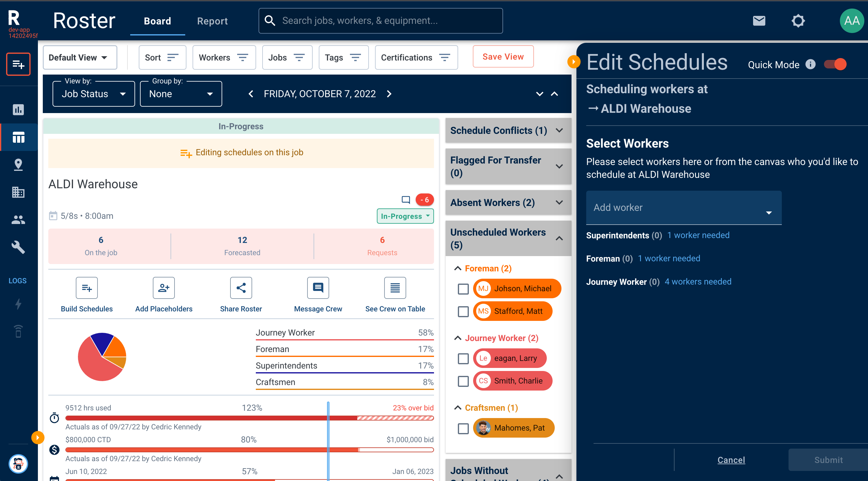Open the In-Progress status dropdown
Image resolution: width=868 pixels, height=481 pixels.
coord(405,216)
